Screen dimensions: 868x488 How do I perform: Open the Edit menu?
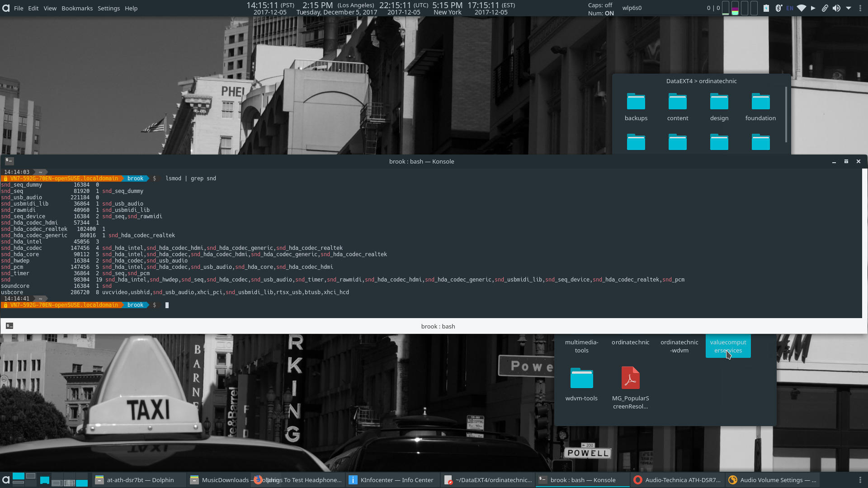[x=33, y=8]
